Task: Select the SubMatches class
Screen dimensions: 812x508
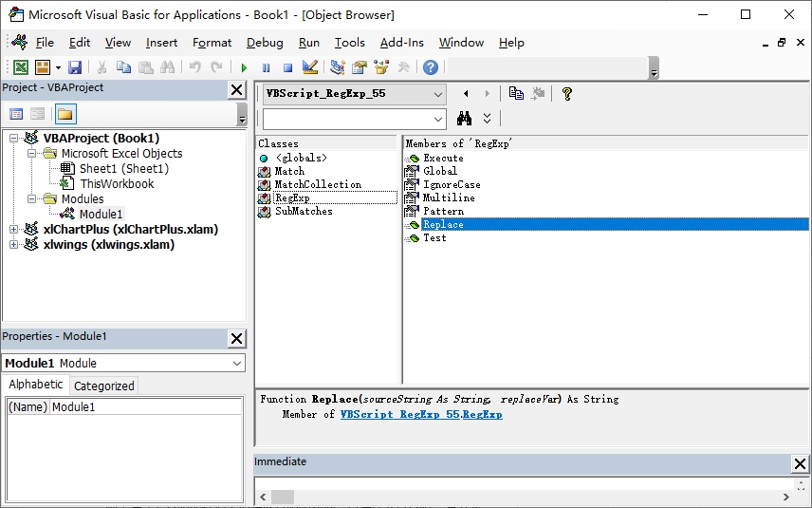Action: pos(304,212)
